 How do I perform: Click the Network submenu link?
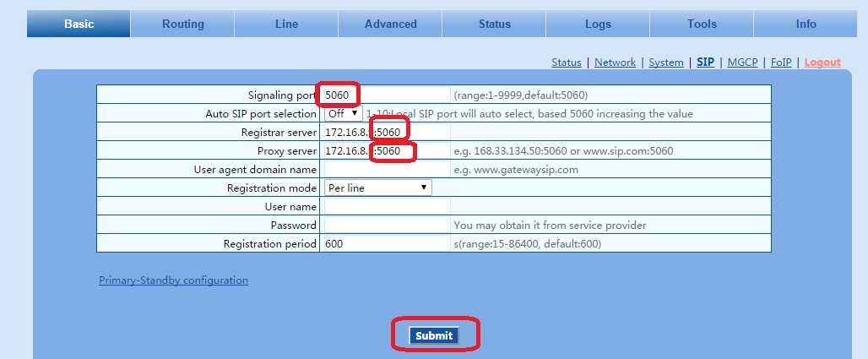[615, 63]
